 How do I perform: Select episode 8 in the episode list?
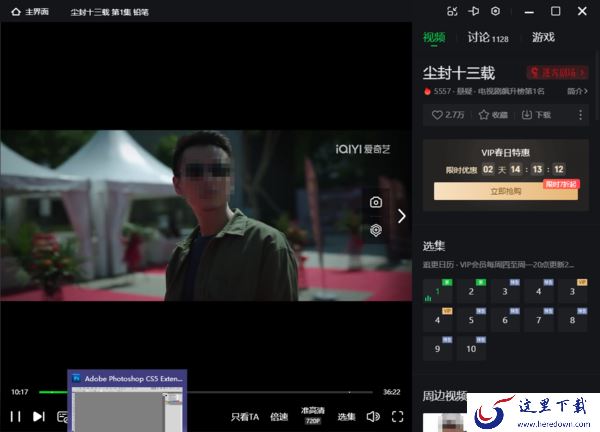[x=572, y=320]
